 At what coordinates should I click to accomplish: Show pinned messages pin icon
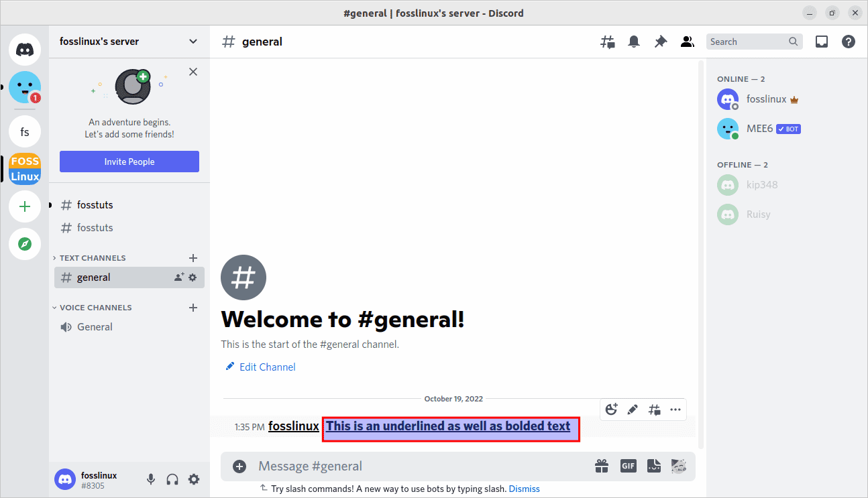[x=661, y=42]
